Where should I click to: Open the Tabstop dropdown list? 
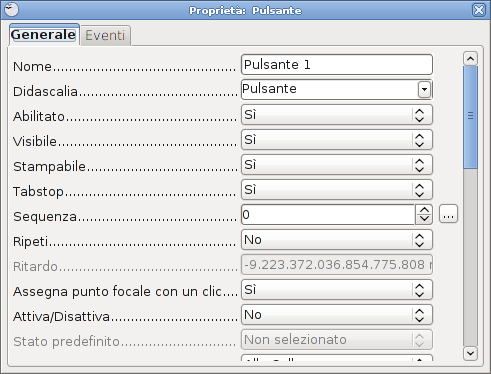tap(337, 190)
